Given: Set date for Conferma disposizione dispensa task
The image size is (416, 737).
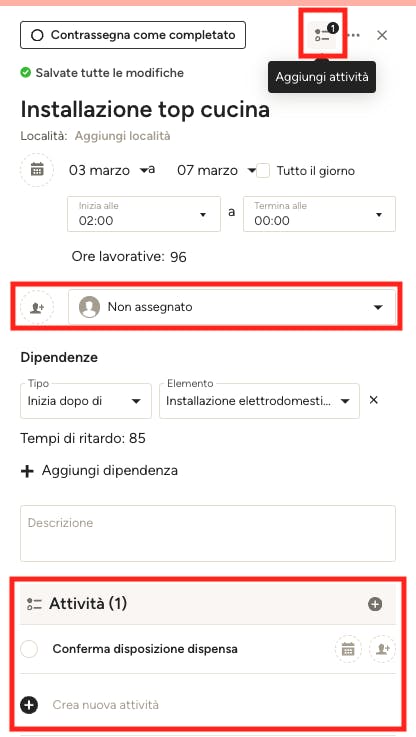Looking at the screenshot, I should coord(348,649).
